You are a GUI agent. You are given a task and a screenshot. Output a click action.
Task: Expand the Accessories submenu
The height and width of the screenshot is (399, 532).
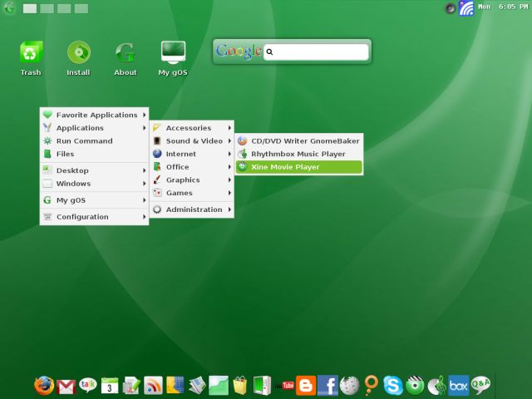tap(191, 128)
